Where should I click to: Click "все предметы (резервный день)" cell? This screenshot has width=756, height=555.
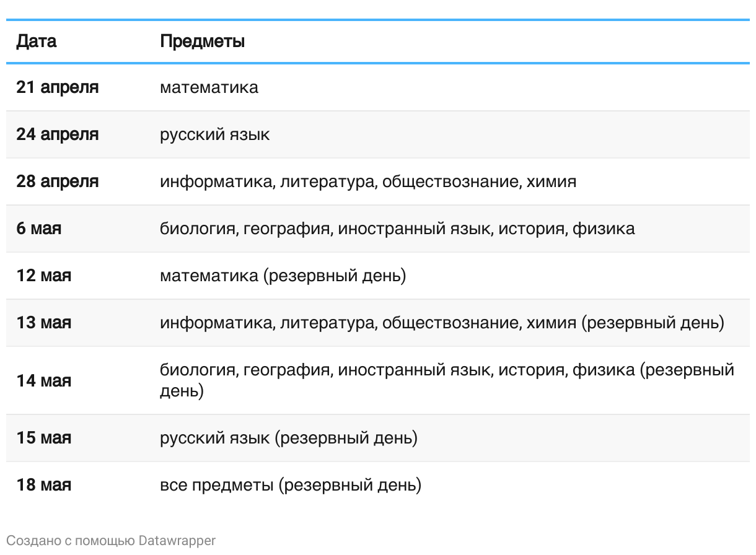click(290, 484)
